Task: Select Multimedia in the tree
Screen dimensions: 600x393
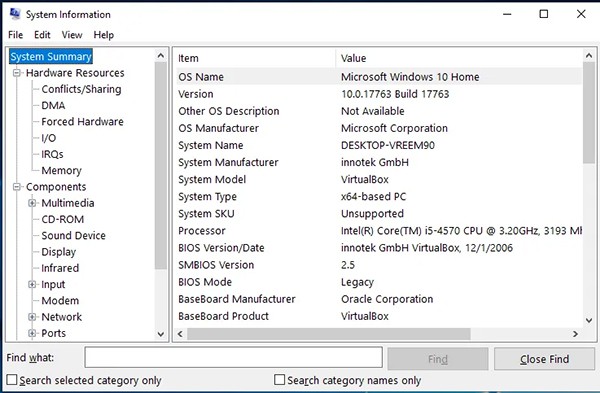Action: pyautogui.click(x=68, y=203)
